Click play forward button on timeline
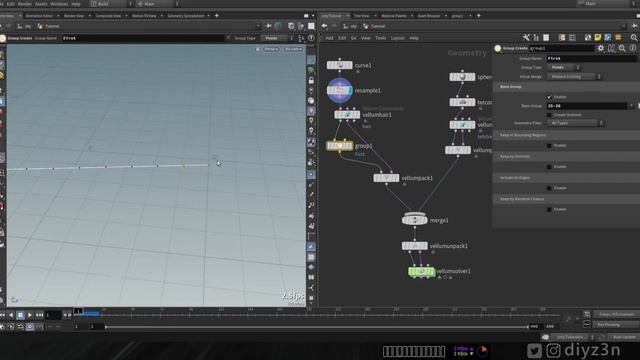This screenshot has height=360, width=640. coord(30,315)
